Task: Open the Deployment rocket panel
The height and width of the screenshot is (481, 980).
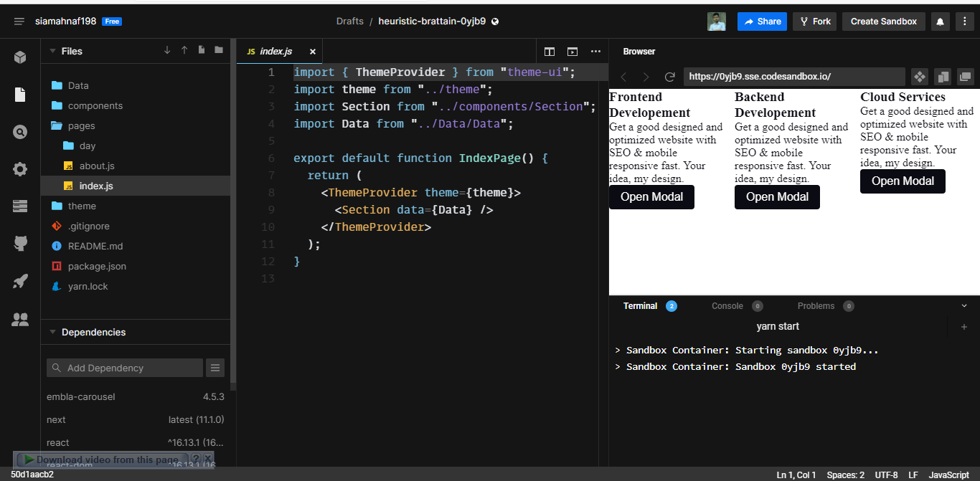Action: [x=19, y=282]
